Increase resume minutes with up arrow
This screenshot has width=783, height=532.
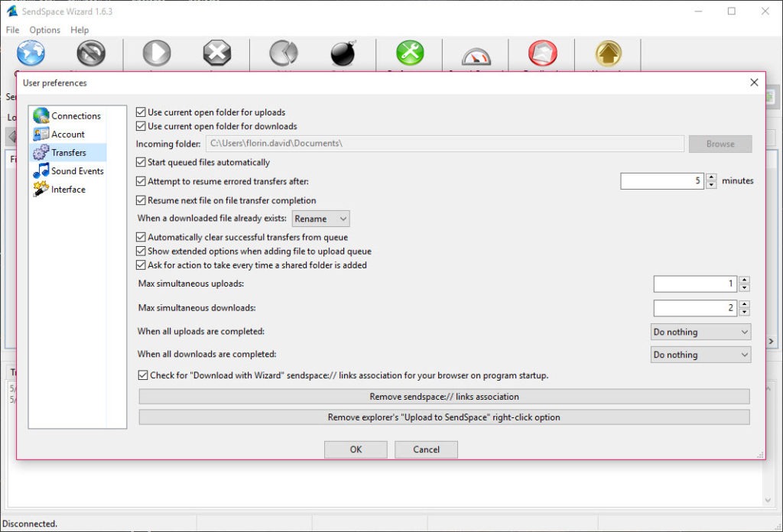(711, 177)
